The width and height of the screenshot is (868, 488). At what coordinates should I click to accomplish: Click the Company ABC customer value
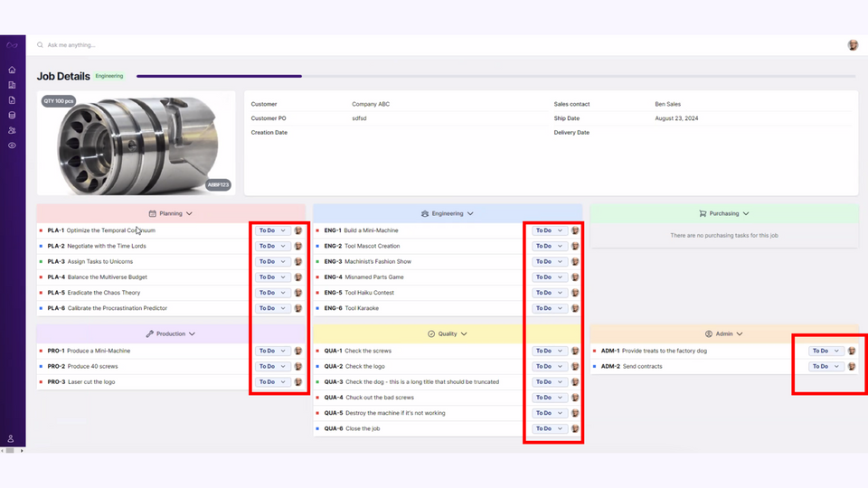tap(371, 104)
